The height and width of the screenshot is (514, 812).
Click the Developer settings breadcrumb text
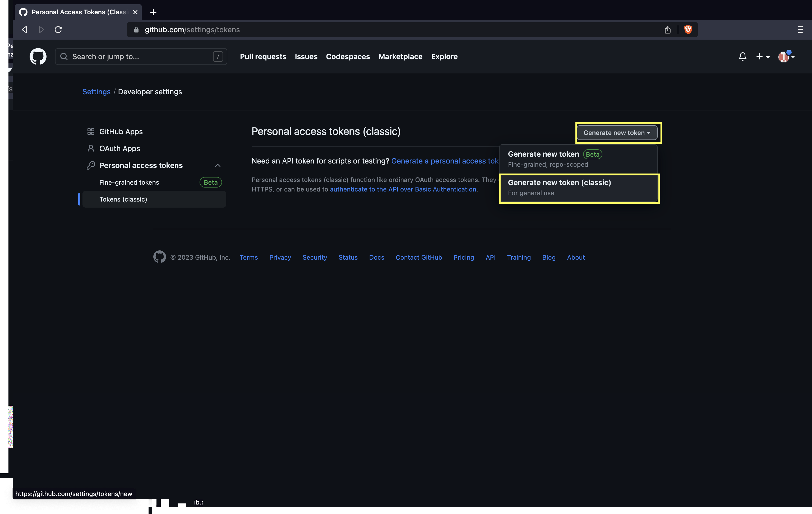[x=150, y=92]
